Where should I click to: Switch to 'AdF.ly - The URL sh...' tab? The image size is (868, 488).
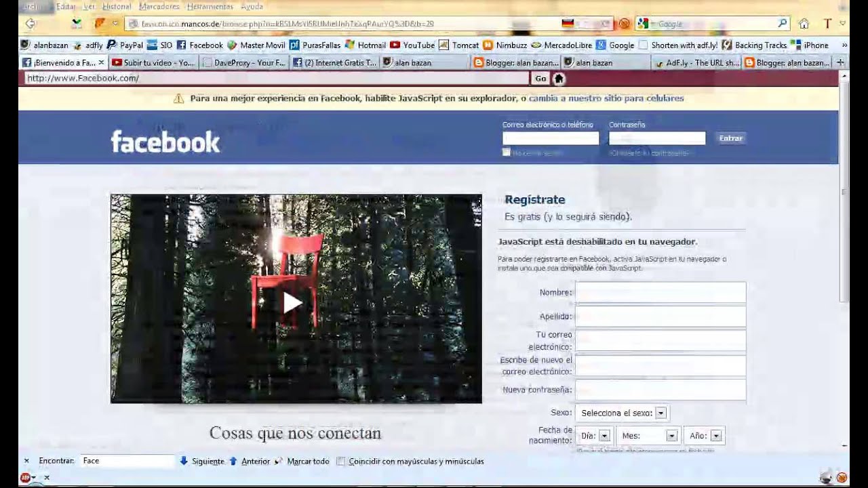pyautogui.click(x=696, y=62)
